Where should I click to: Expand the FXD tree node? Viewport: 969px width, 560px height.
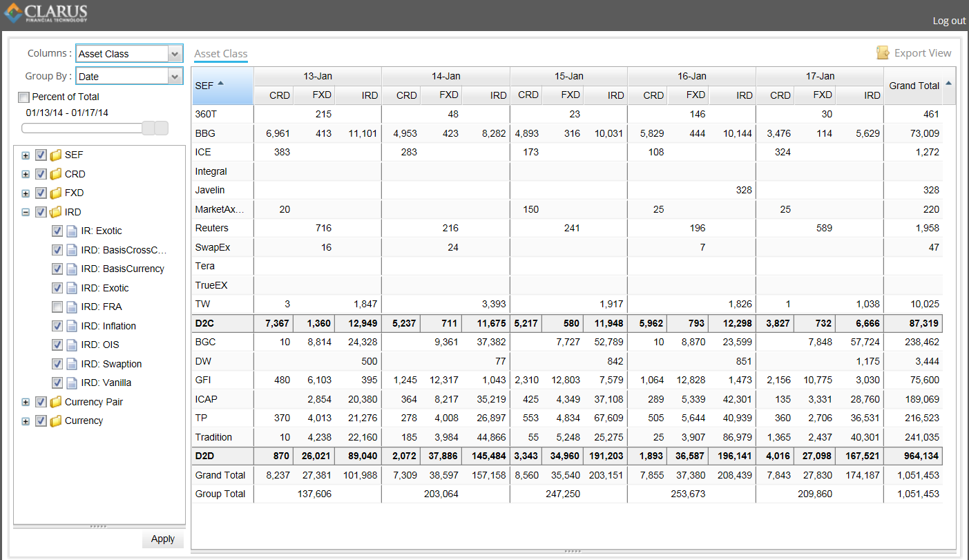[x=26, y=193]
